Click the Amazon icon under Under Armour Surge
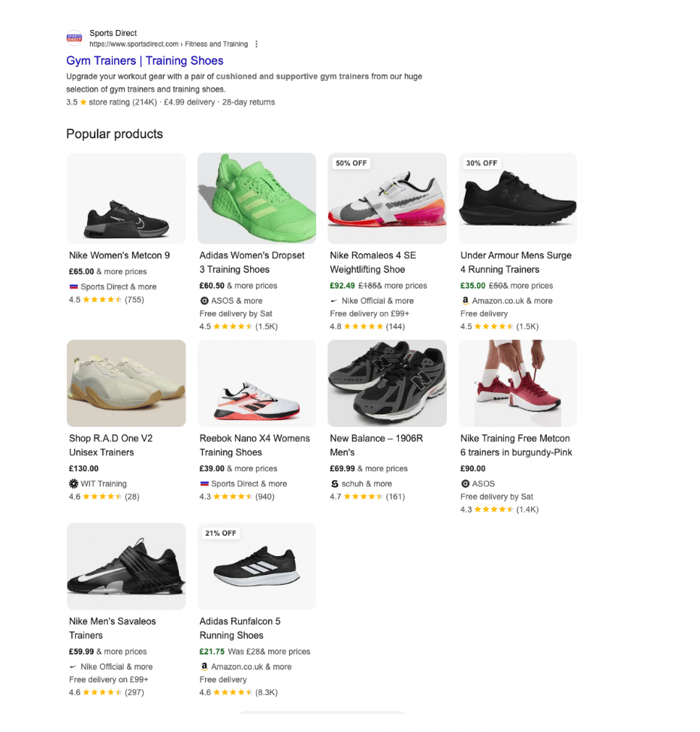The image size is (700, 732). 465,301
